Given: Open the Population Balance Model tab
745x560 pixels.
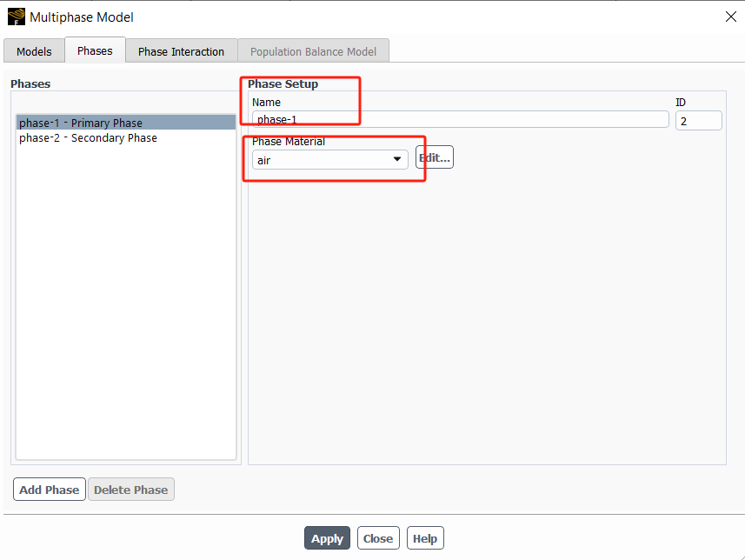Looking at the screenshot, I should pos(313,50).
